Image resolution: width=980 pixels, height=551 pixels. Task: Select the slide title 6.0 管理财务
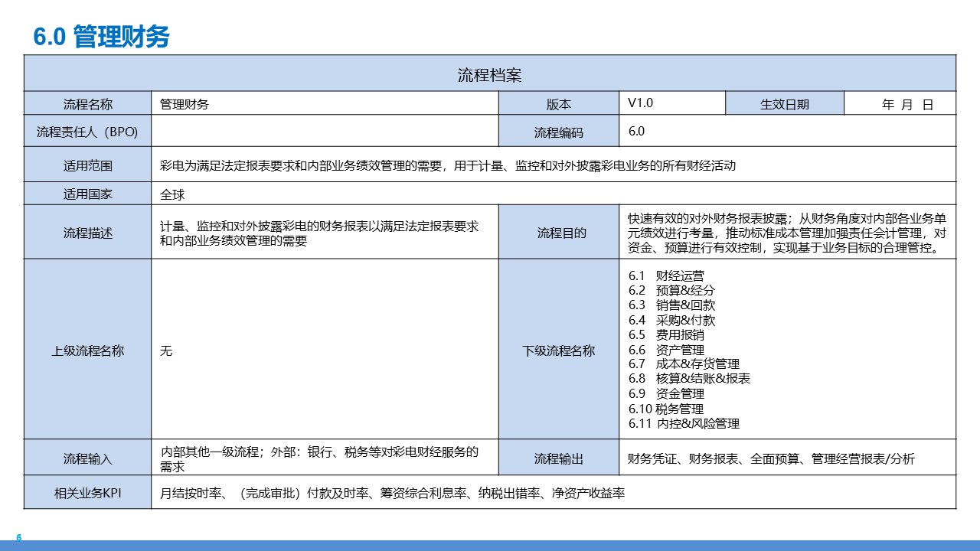click(x=102, y=36)
